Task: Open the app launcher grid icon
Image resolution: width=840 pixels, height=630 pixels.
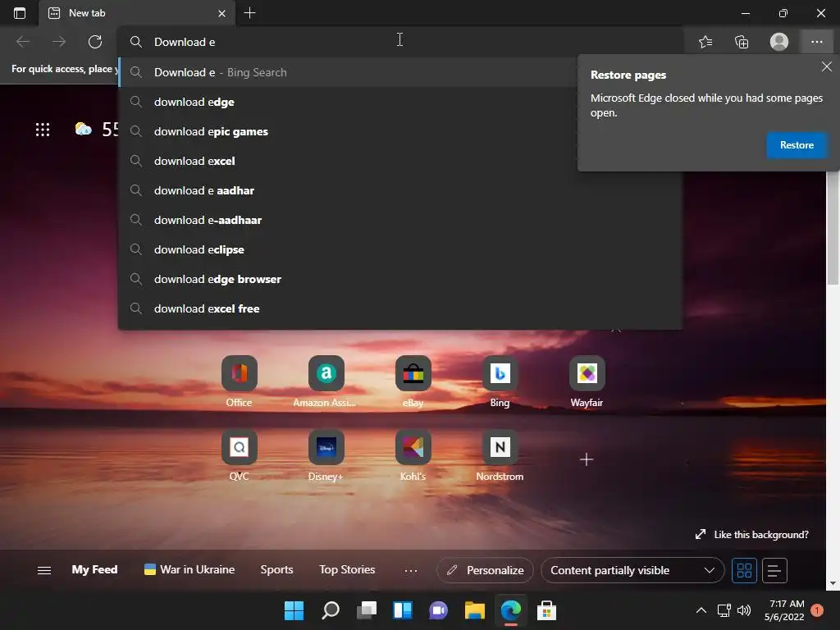Action: point(43,130)
